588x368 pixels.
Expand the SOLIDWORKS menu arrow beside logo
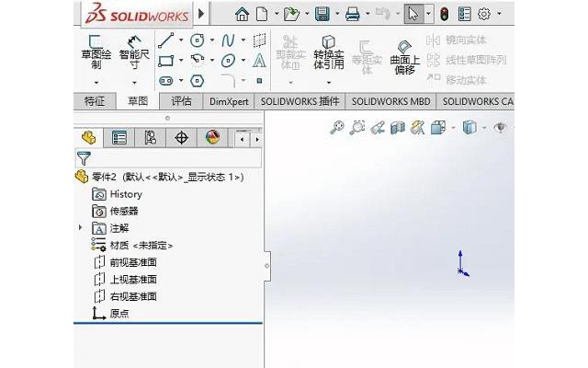(x=201, y=14)
